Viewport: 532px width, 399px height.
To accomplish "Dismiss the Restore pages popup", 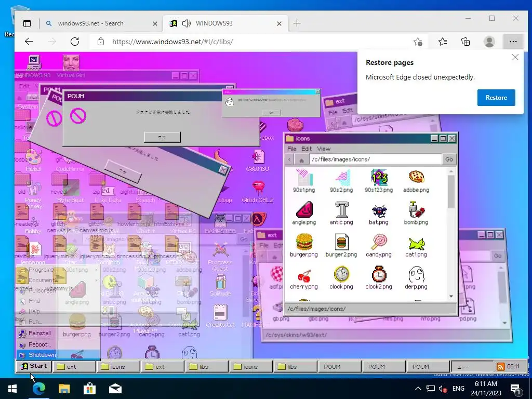I will pos(515,57).
